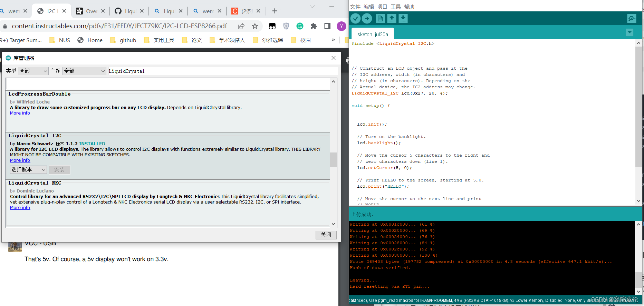Click the library list scrollbar thumb
The image size is (644, 306).
click(x=333, y=159)
